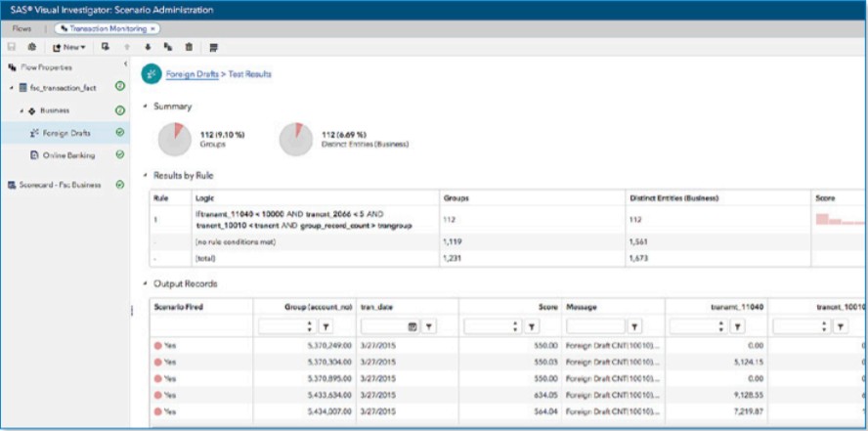
Task: Click the Message column header
Action: point(613,307)
